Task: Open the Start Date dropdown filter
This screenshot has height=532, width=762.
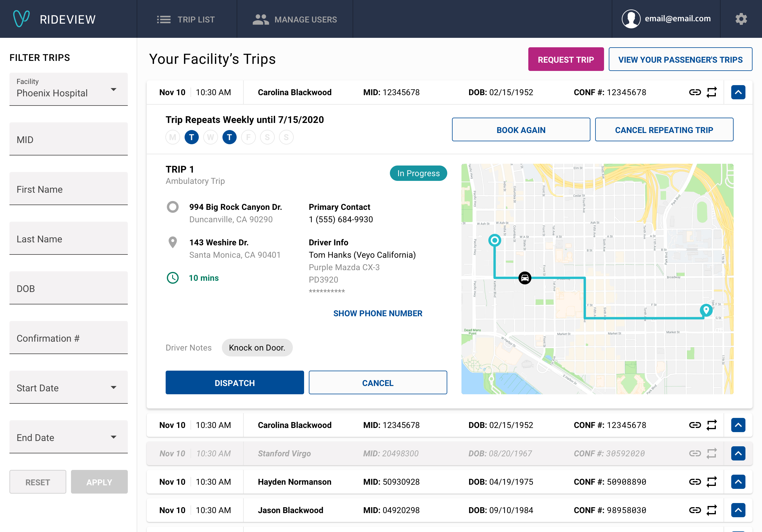Action: [65, 388]
